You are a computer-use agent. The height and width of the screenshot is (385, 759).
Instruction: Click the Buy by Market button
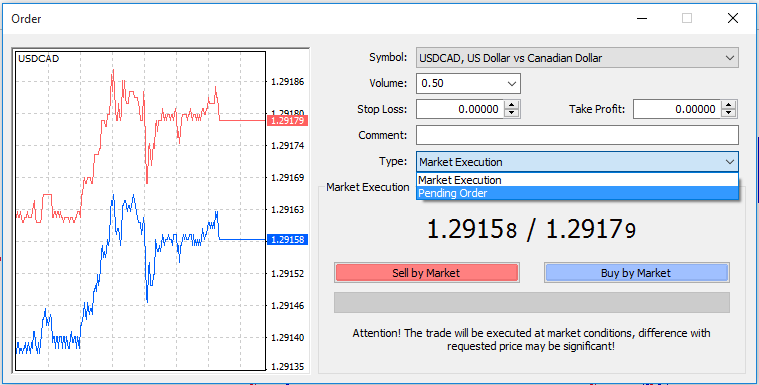(636, 273)
